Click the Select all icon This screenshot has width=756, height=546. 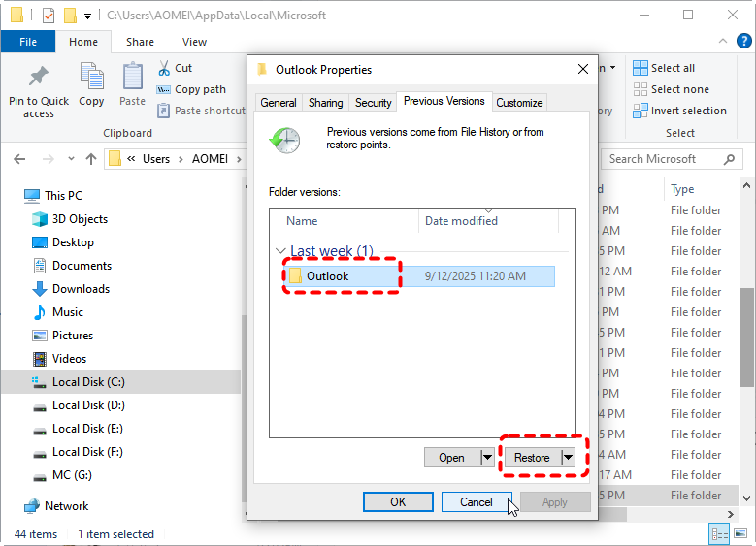click(x=641, y=68)
